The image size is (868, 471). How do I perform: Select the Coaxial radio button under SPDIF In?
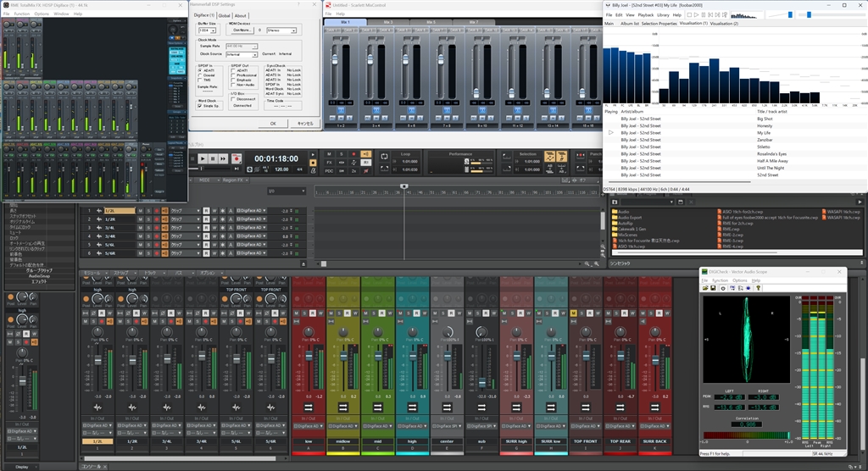pos(200,75)
